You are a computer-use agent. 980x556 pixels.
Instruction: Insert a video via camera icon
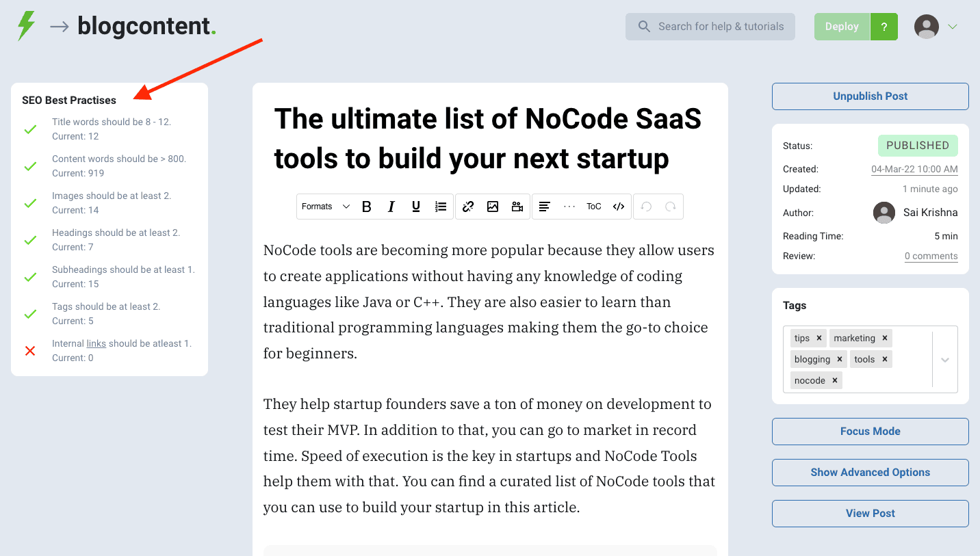[x=517, y=207]
